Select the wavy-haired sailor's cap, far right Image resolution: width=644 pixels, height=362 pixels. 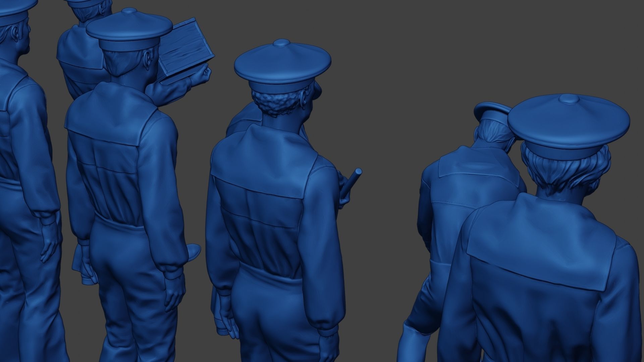tap(569, 126)
